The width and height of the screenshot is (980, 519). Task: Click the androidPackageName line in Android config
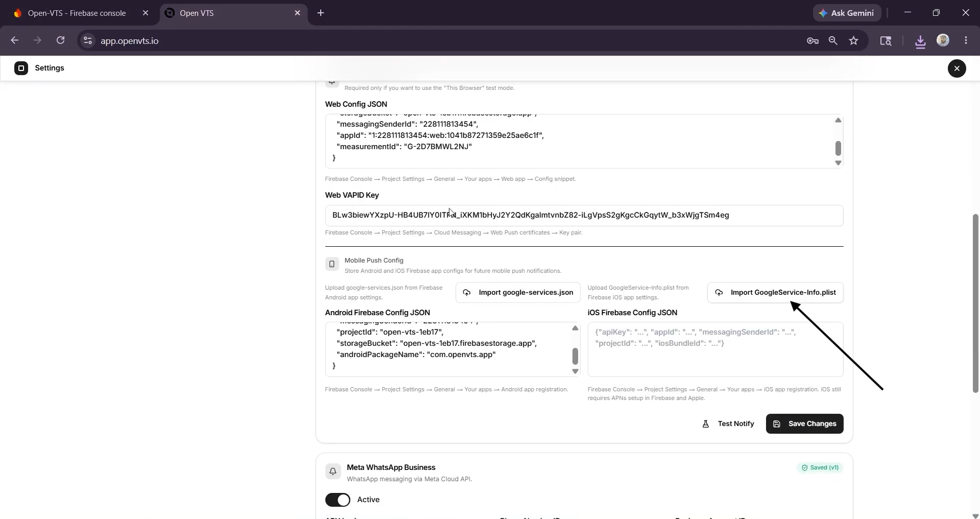tap(416, 355)
